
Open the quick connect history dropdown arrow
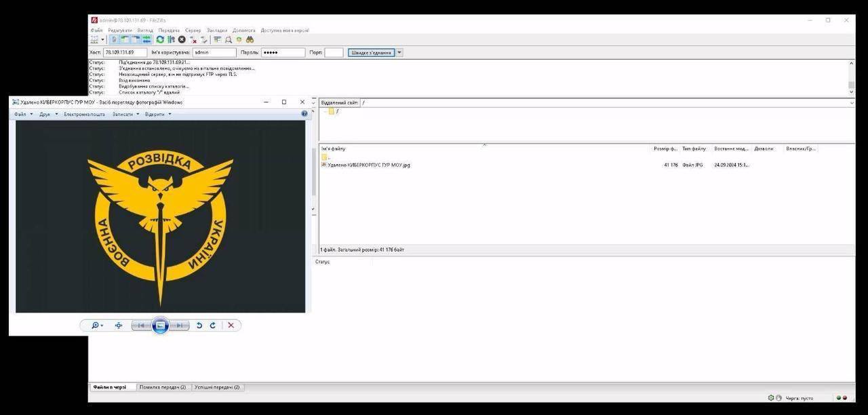(399, 52)
